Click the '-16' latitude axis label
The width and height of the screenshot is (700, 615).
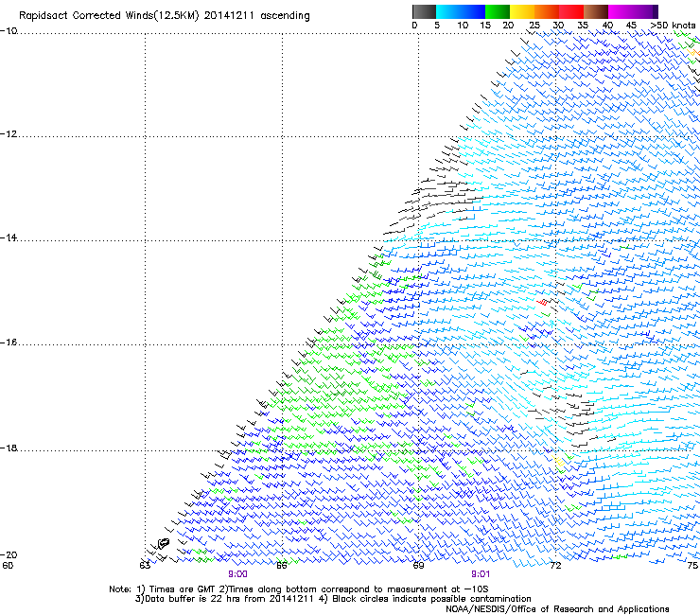pyautogui.click(x=9, y=343)
